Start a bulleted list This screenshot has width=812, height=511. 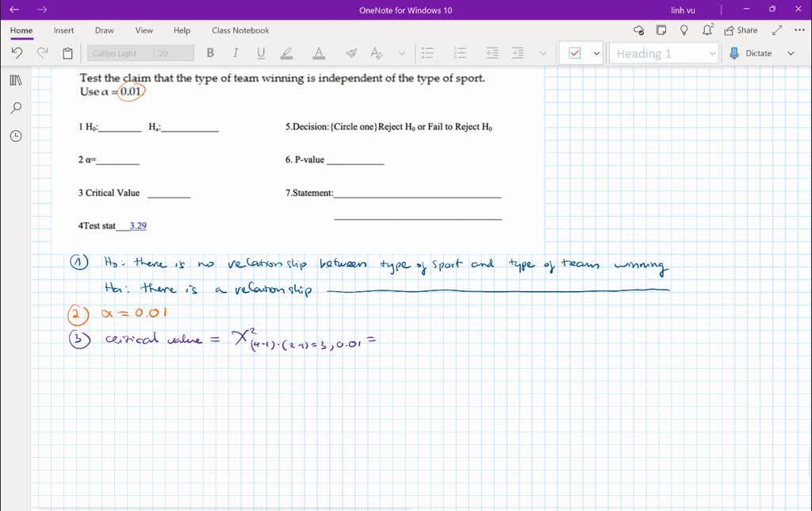[x=428, y=52]
